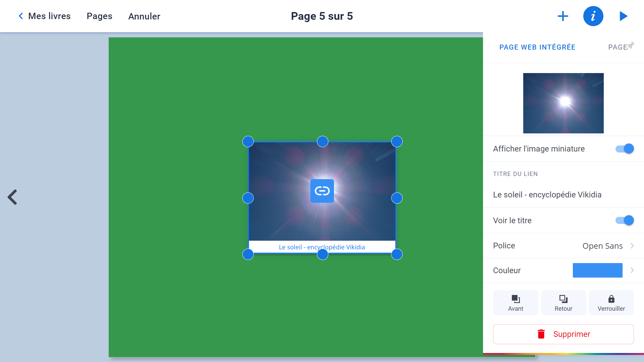The image size is (644, 362).
Task: Expand Couleur options chevron
Action: [632, 270]
